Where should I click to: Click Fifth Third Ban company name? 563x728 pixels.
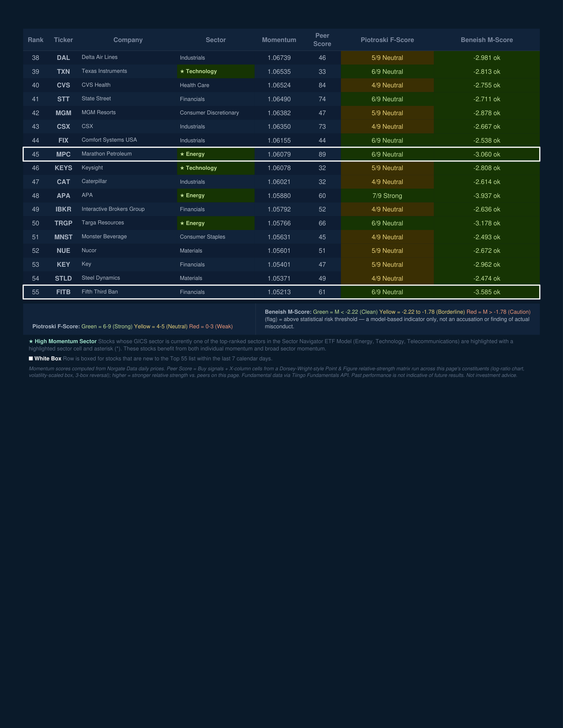click(100, 292)
